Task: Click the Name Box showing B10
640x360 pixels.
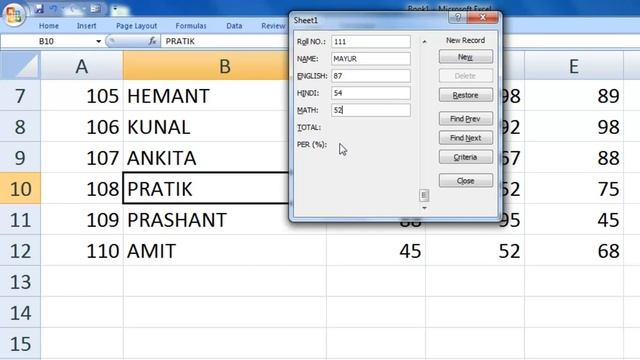Action: pos(48,41)
